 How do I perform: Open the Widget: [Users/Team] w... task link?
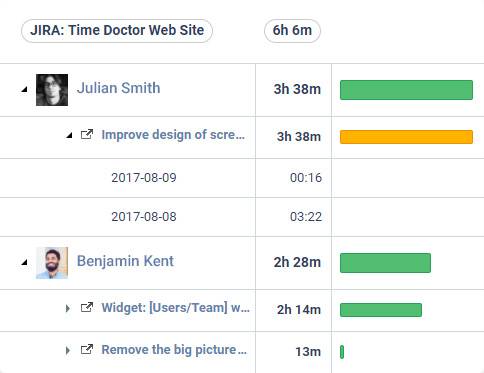tap(175, 307)
